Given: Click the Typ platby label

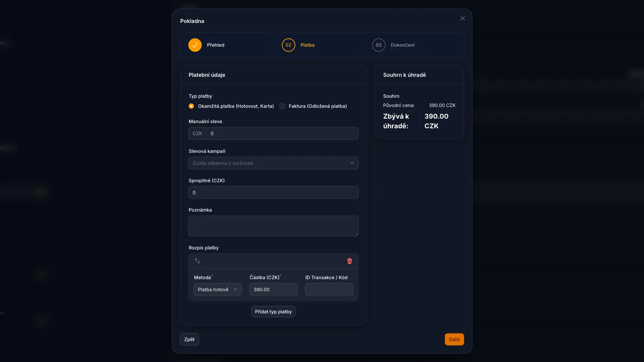Looking at the screenshot, I should point(200,96).
